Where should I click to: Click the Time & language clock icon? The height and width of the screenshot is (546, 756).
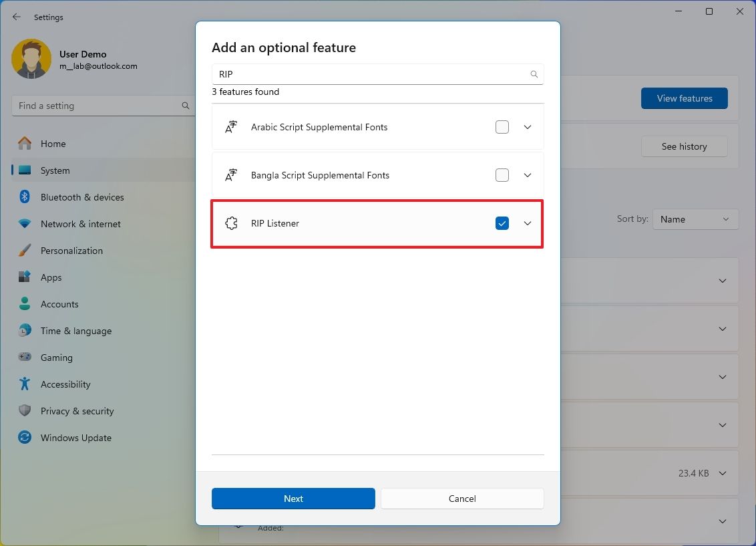pos(25,330)
